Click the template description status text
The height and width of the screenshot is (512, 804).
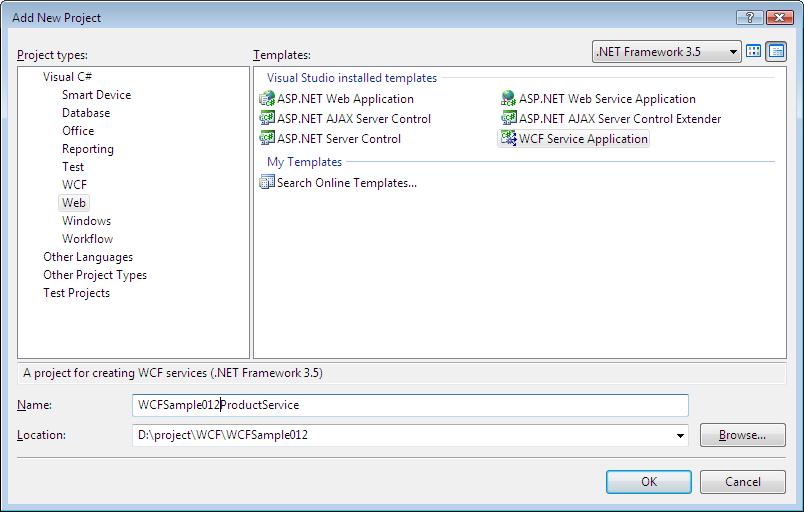[173, 373]
